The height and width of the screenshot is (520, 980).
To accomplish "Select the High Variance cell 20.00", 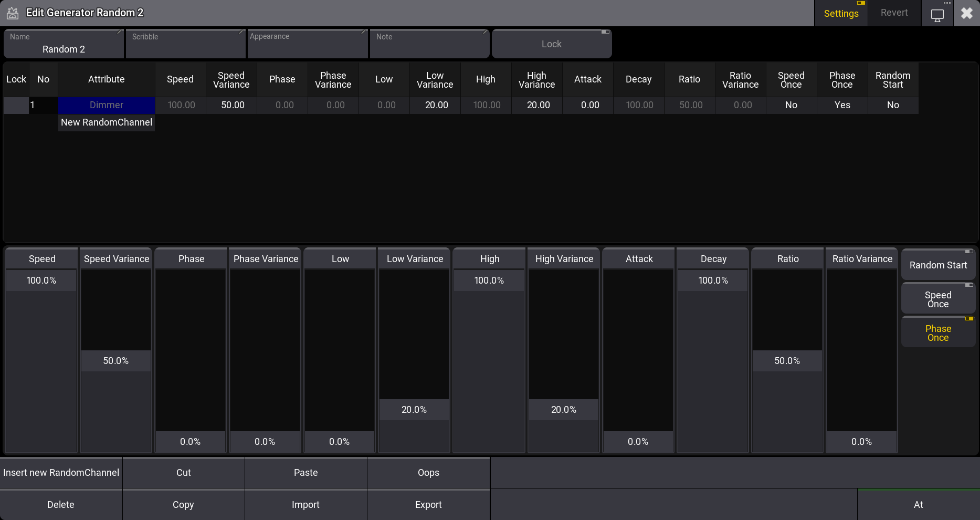I will [x=537, y=105].
